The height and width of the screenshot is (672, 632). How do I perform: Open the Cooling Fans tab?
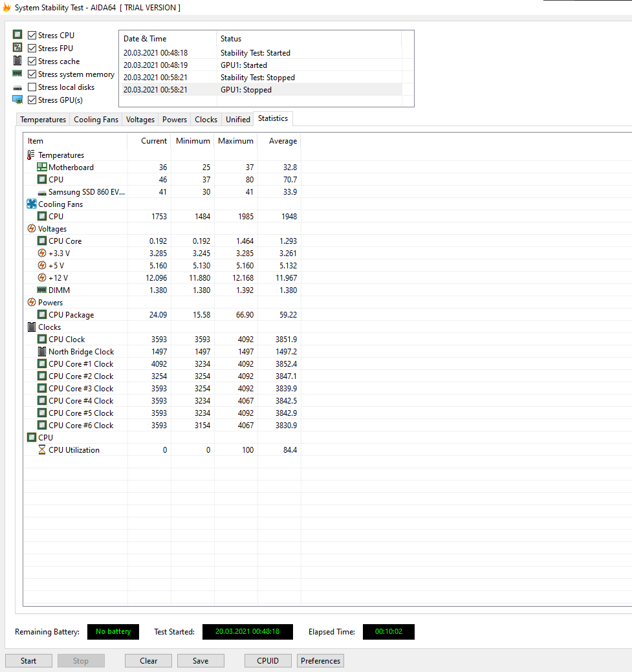(96, 120)
